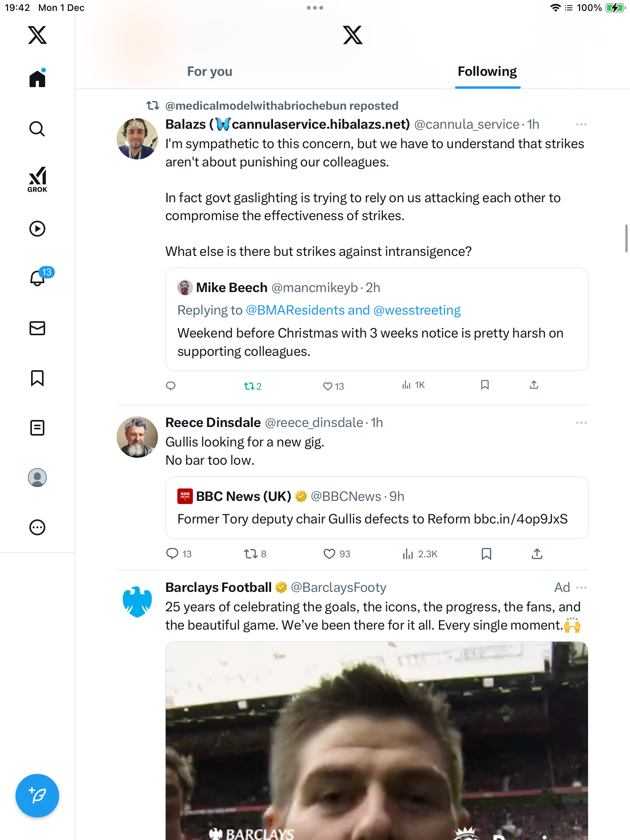Open the Lists icon in sidebar
The height and width of the screenshot is (840, 630).
(37, 428)
